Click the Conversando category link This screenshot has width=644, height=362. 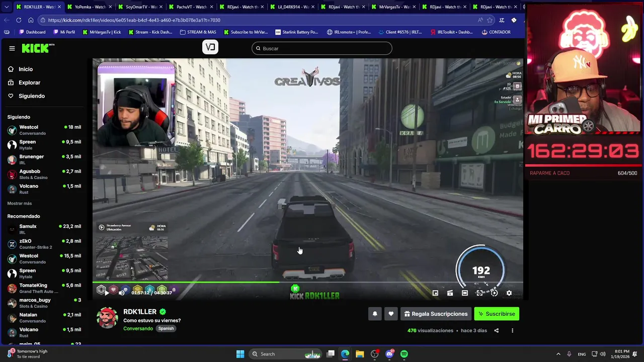[138, 328]
